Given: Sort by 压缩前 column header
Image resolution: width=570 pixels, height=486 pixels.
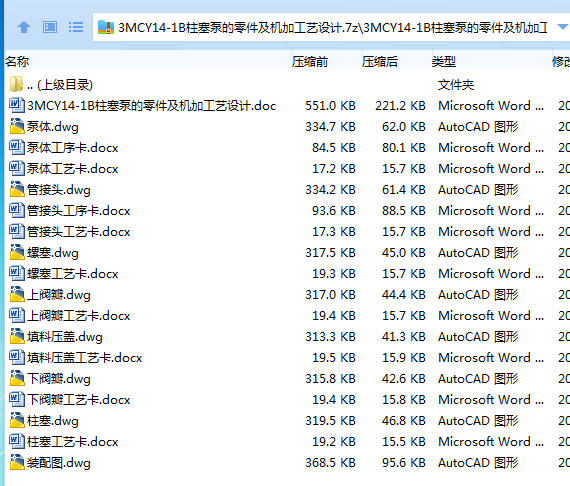Looking at the screenshot, I should point(310,61).
